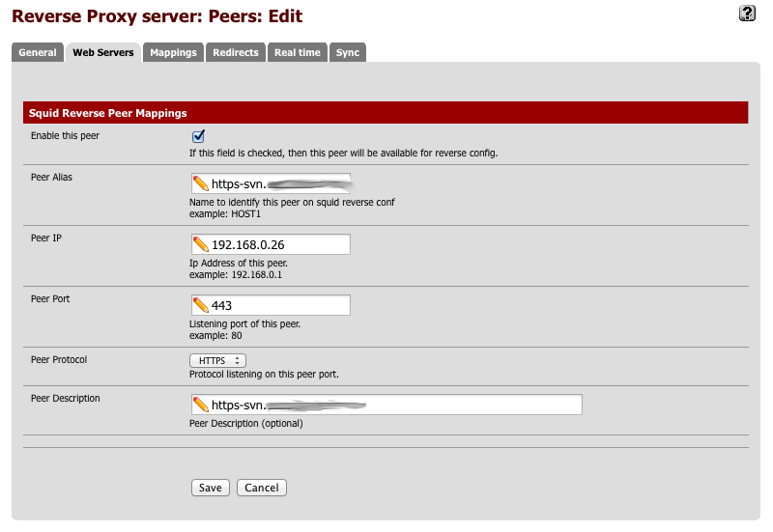Image resolution: width=773 pixels, height=532 pixels.
Task: Click the Cancel button
Action: [261, 488]
